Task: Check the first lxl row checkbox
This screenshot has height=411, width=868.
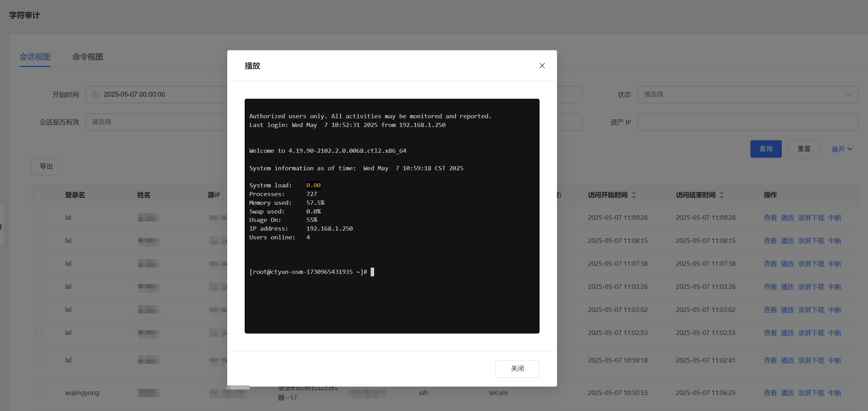Action: coord(39,217)
